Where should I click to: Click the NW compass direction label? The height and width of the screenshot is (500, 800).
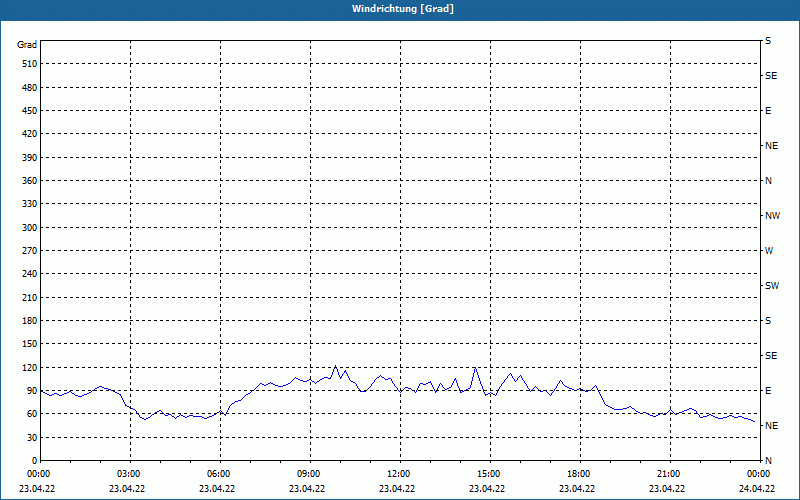[x=772, y=216]
